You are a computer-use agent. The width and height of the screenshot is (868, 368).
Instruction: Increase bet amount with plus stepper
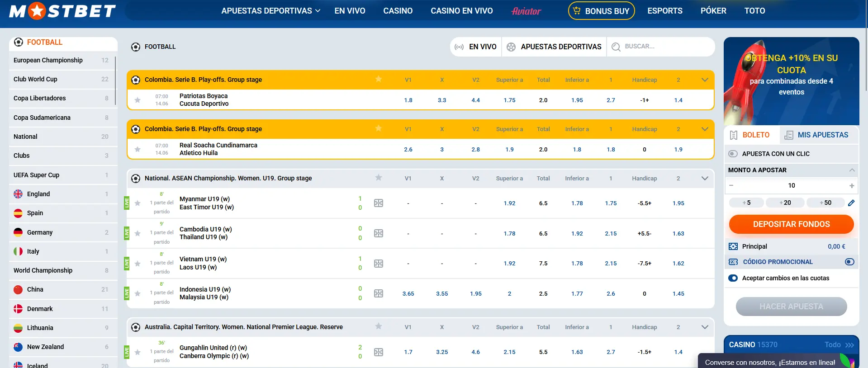[852, 186]
